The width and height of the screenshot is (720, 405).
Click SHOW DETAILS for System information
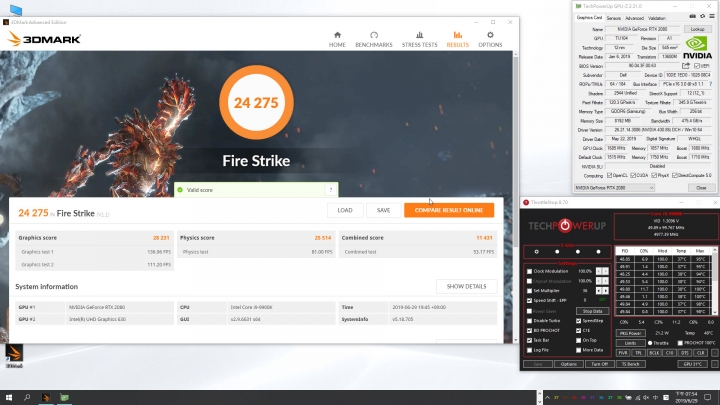(466, 287)
